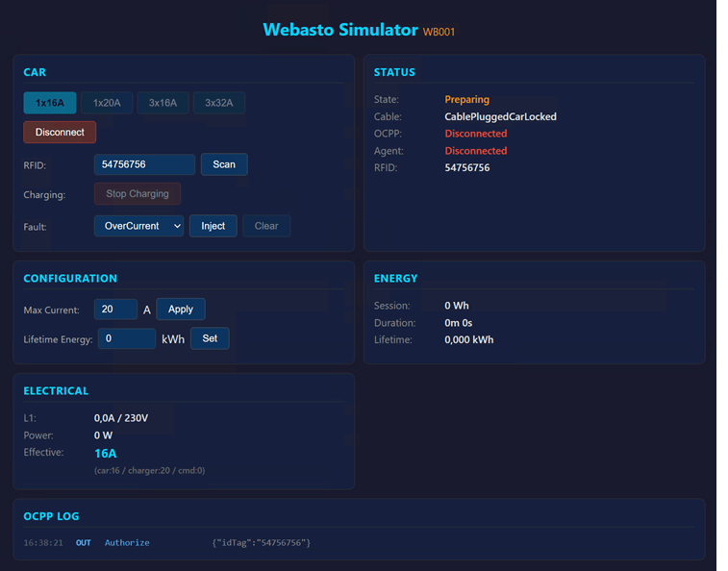Click the Authorize log entry

tap(127, 543)
